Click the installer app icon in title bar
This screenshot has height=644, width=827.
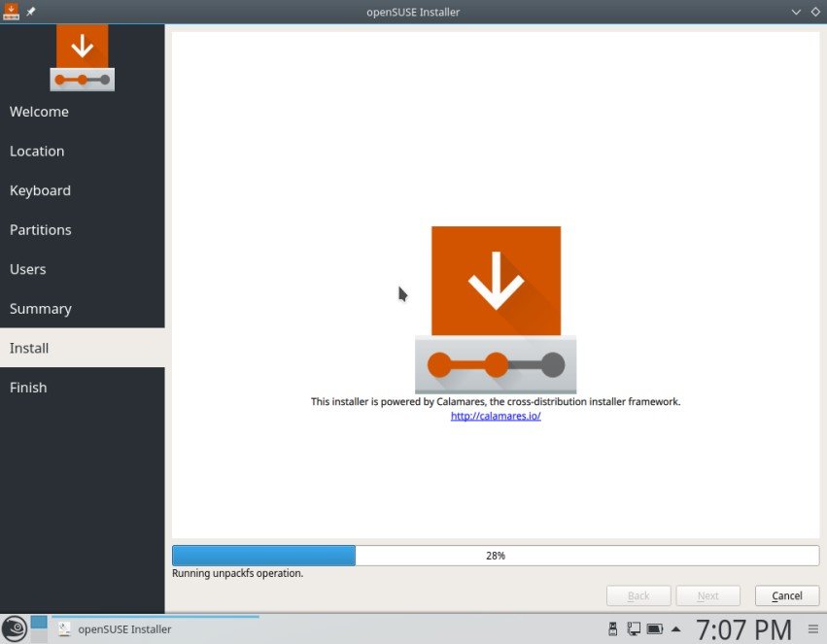11,11
